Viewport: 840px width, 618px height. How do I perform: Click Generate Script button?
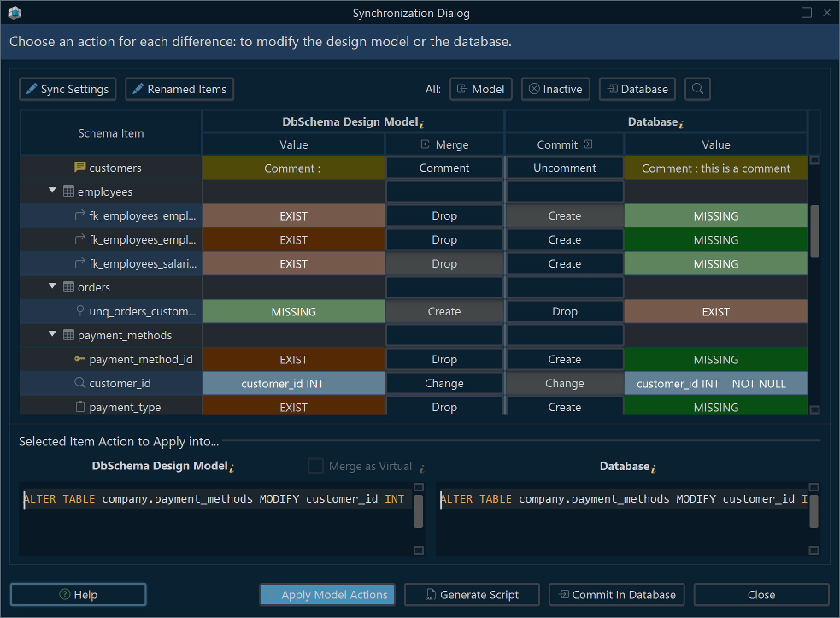pyautogui.click(x=472, y=594)
